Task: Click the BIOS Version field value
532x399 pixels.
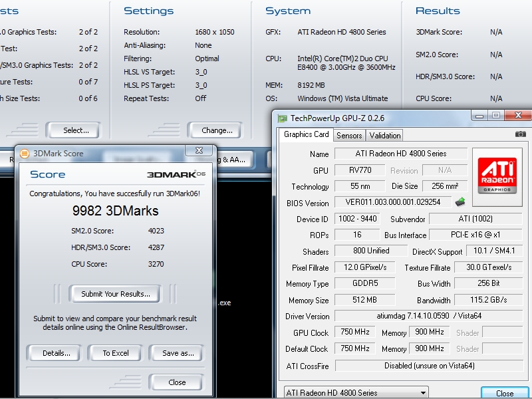Action: [393, 202]
